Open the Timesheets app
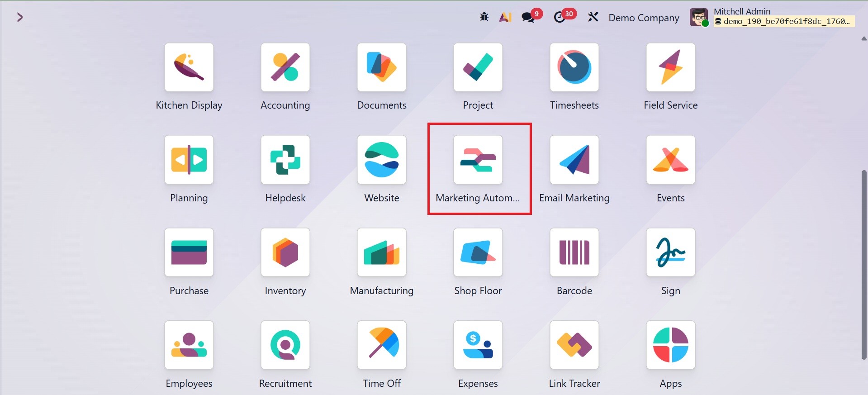 click(x=574, y=67)
